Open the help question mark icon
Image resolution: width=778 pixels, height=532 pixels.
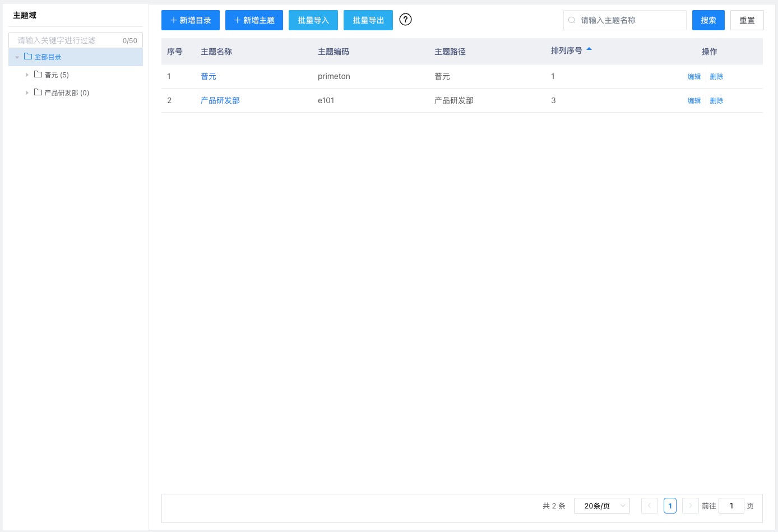[x=405, y=20]
